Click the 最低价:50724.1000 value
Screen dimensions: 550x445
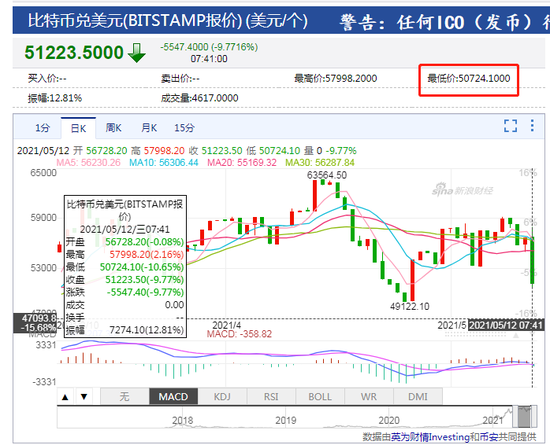[x=469, y=78]
